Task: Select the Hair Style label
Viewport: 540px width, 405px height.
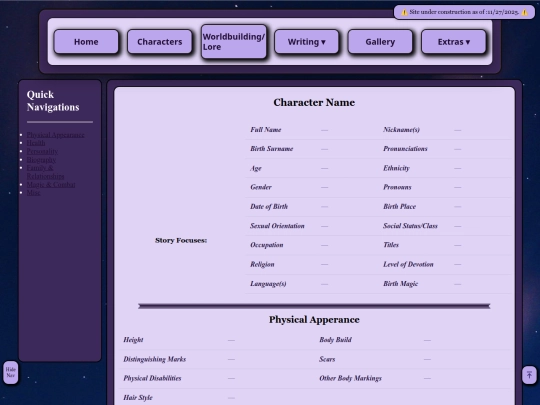Action: [138, 397]
